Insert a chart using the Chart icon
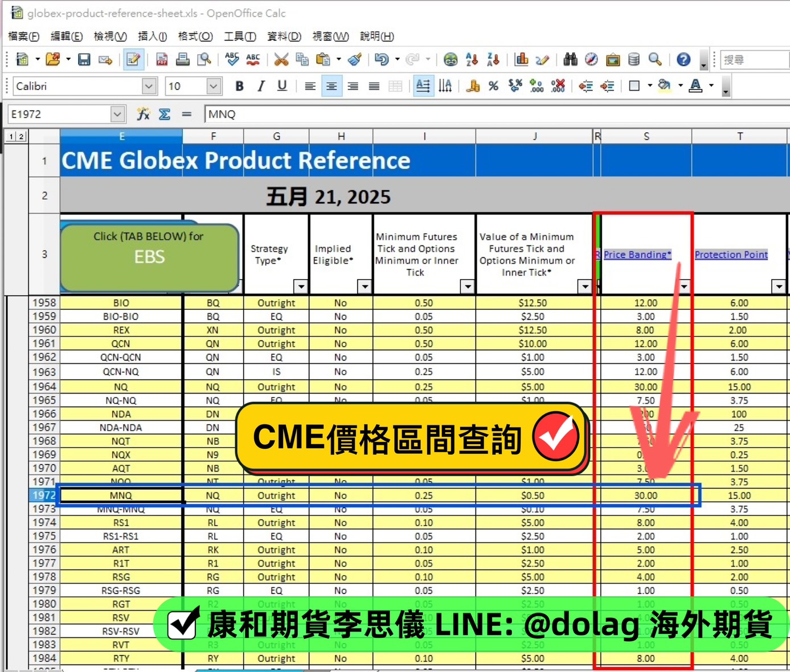790x672 pixels. (x=521, y=60)
